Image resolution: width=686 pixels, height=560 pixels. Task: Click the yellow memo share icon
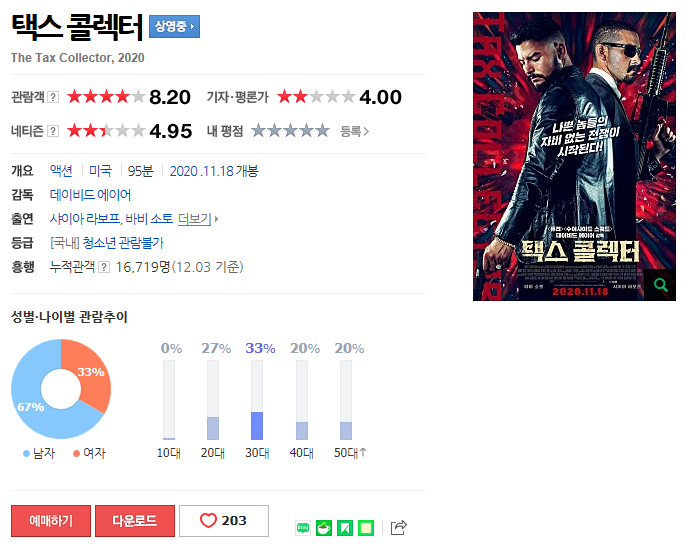click(366, 528)
